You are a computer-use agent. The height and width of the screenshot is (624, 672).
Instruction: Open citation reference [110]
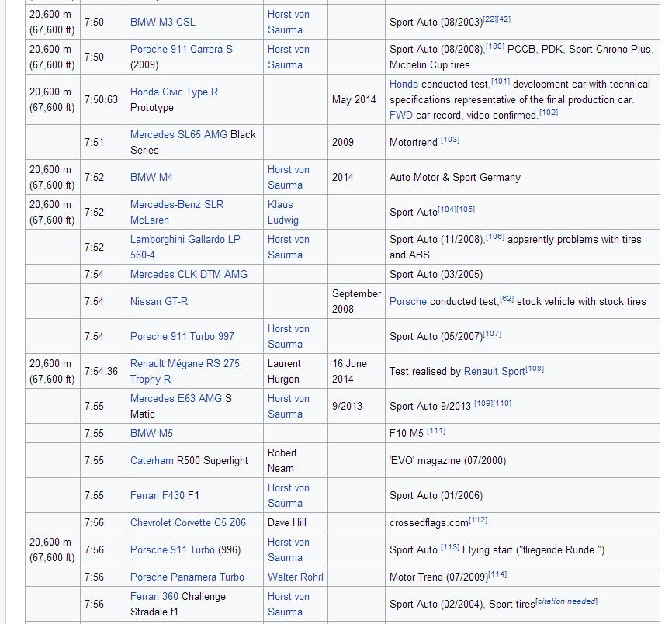point(502,404)
